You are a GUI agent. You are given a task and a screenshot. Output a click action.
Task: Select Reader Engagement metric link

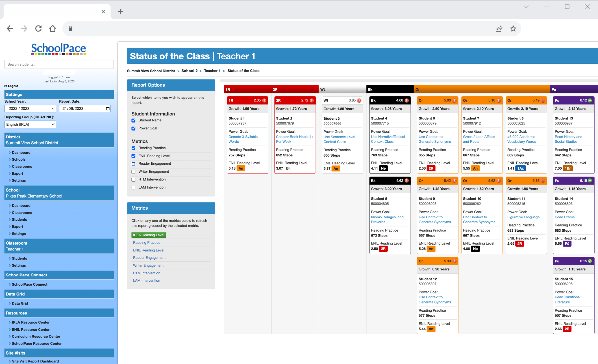click(x=150, y=257)
